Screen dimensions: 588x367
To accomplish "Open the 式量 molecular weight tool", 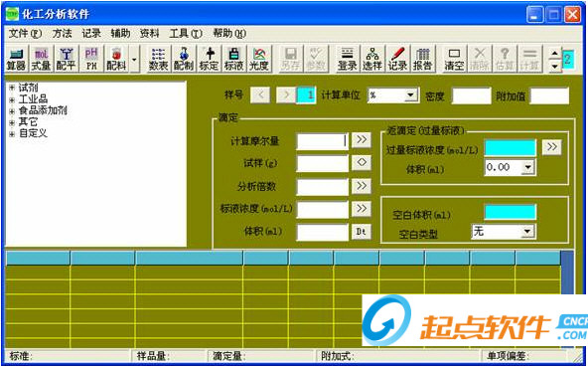I will pyautogui.click(x=41, y=59).
